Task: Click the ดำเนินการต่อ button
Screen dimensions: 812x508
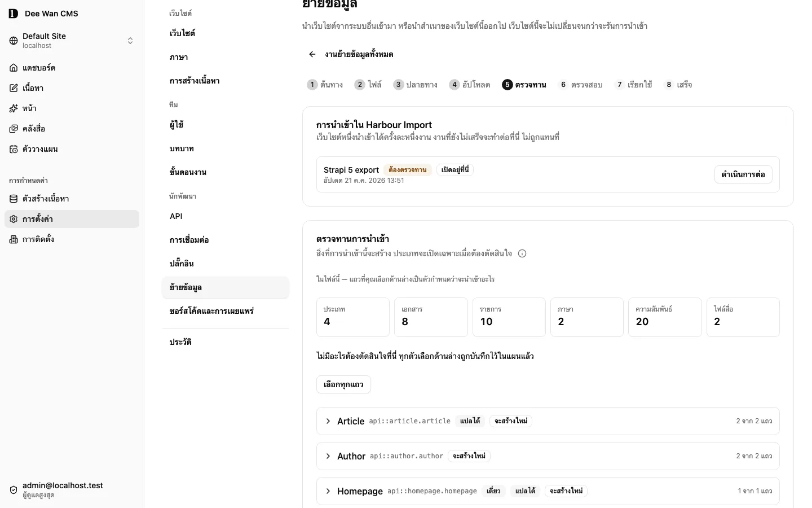Action: 743,174
